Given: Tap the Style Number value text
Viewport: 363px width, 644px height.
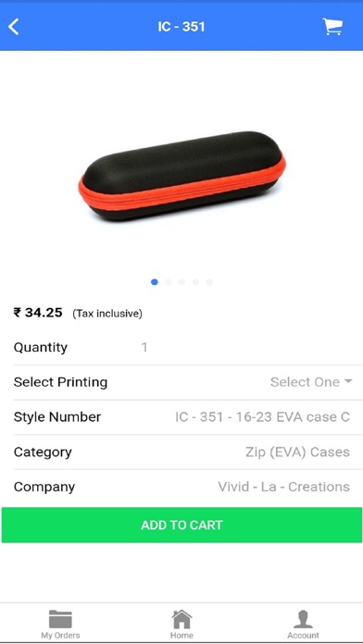Looking at the screenshot, I should click(x=262, y=417).
